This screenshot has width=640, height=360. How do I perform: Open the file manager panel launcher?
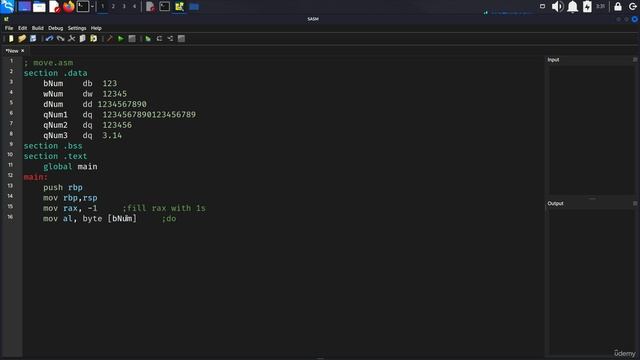point(39,7)
